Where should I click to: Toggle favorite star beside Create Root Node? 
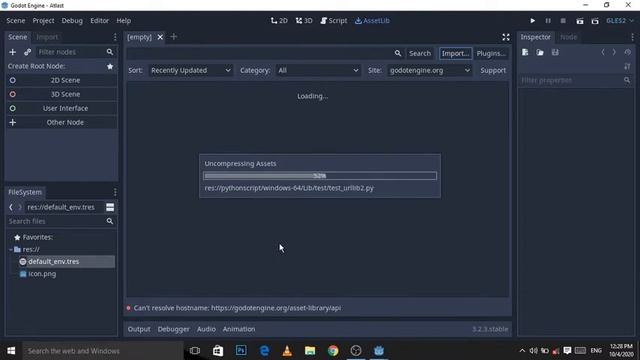(x=110, y=66)
